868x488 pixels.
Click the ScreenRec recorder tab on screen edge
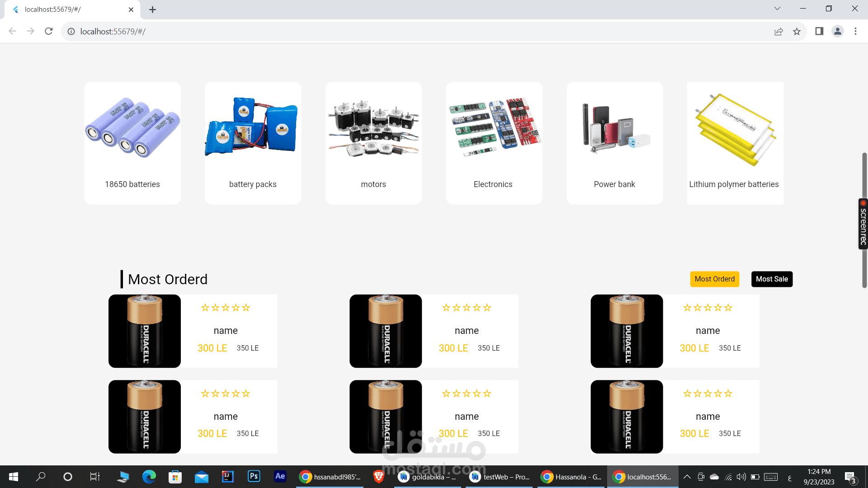pyautogui.click(x=863, y=224)
